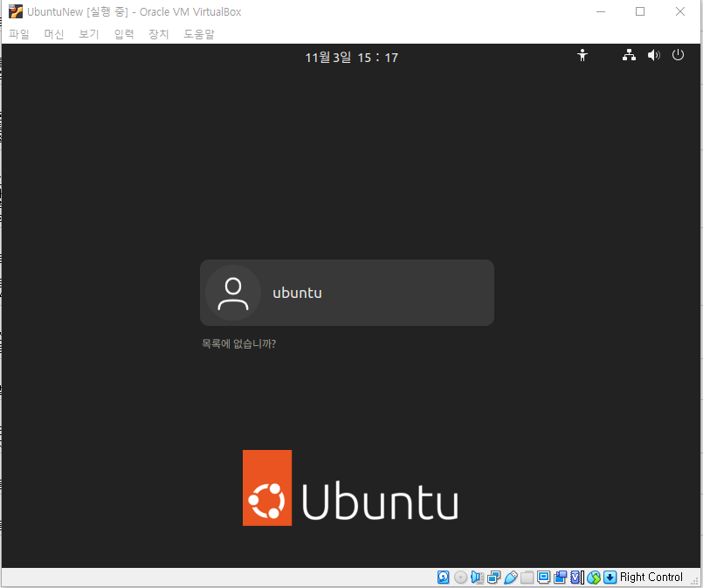Click the wired network icon
This screenshot has height=588, width=703.
click(629, 55)
